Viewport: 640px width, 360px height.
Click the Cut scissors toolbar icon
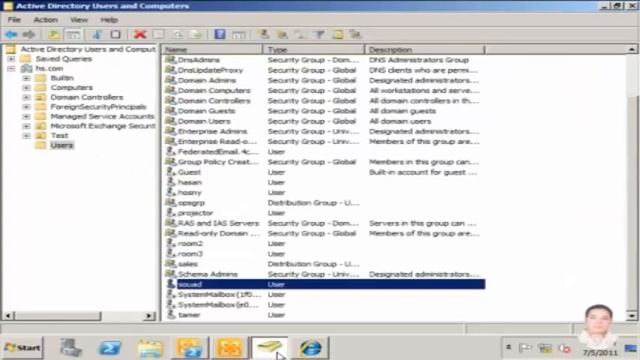(x=97, y=35)
